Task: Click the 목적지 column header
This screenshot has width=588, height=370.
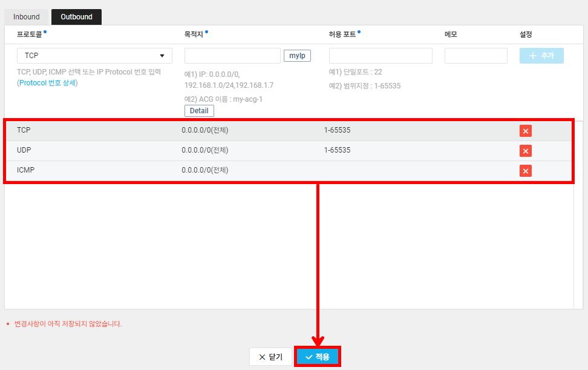Action: point(194,34)
